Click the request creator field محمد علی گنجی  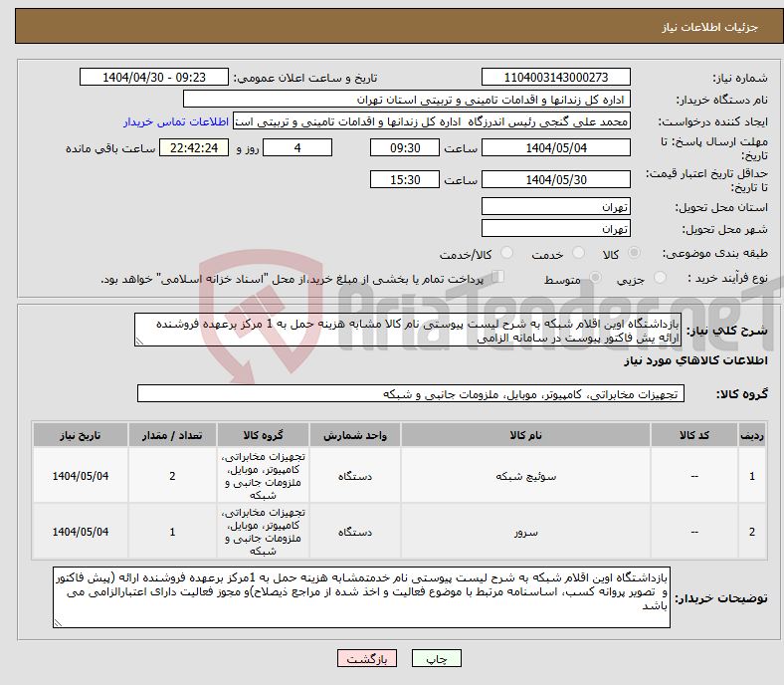[x=432, y=121]
